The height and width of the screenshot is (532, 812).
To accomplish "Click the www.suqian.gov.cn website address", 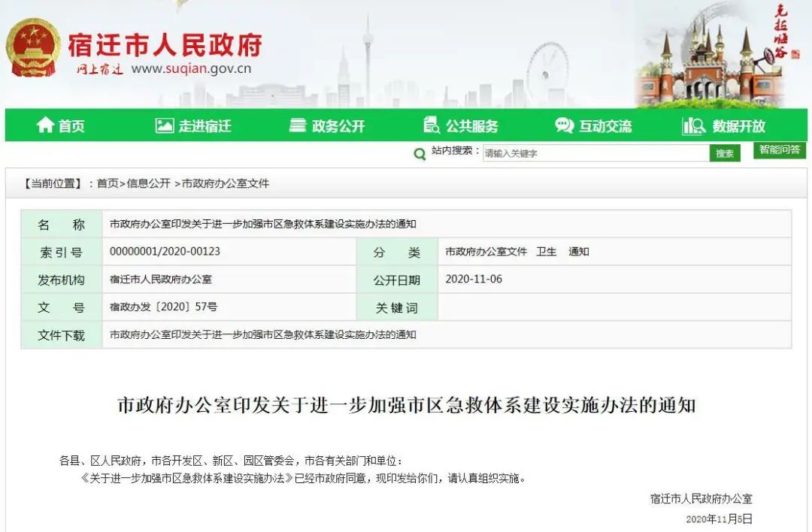I will pyautogui.click(x=191, y=69).
